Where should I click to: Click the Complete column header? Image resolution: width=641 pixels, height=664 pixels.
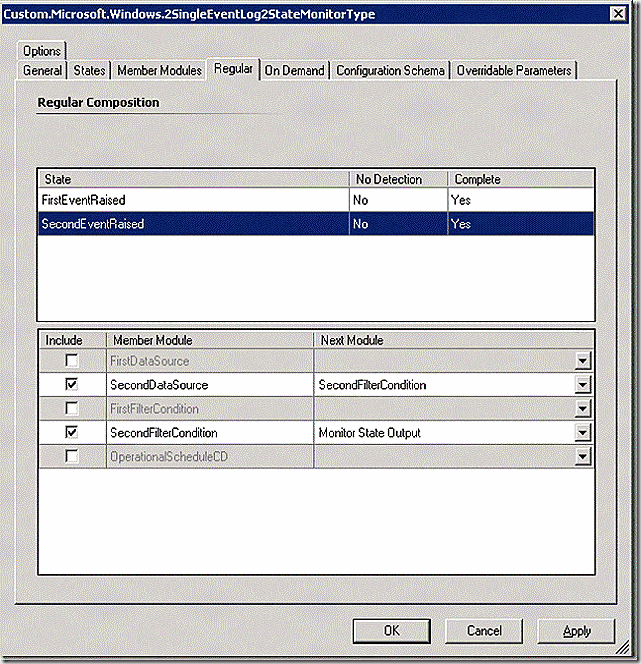pos(521,179)
